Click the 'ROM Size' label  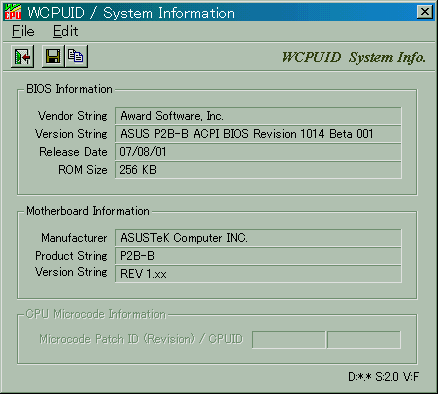83,170
